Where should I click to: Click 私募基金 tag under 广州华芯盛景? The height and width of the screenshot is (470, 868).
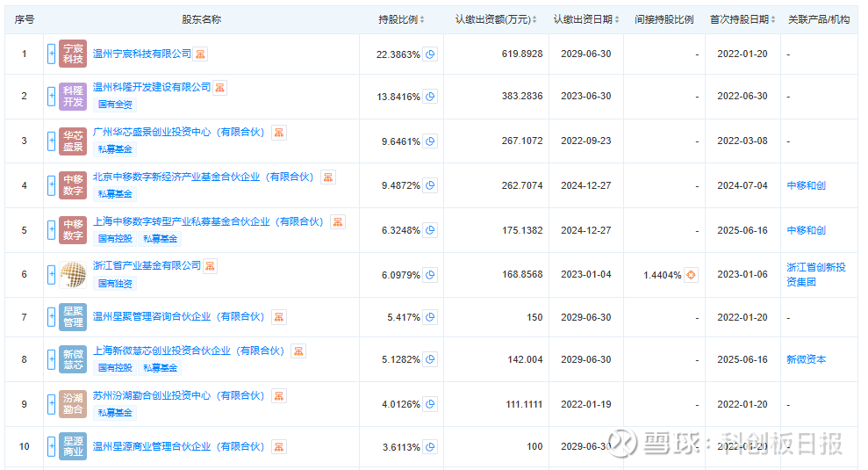coord(115,149)
